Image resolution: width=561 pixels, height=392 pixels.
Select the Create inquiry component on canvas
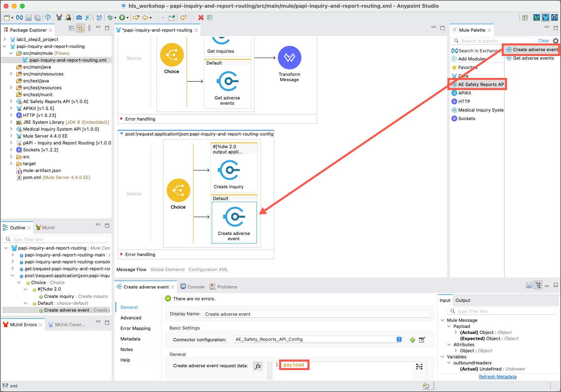(229, 174)
